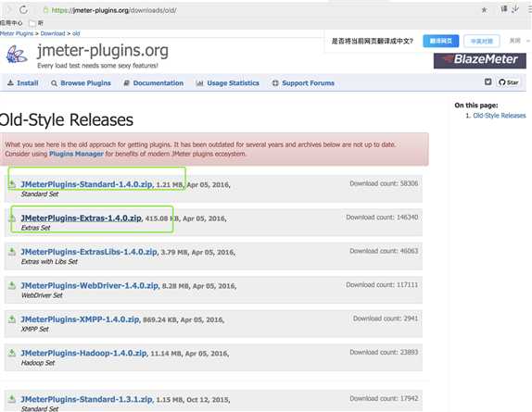Click the Browse Plugins magnifier icon
This screenshot has width=532, height=412.
tap(54, 83)
